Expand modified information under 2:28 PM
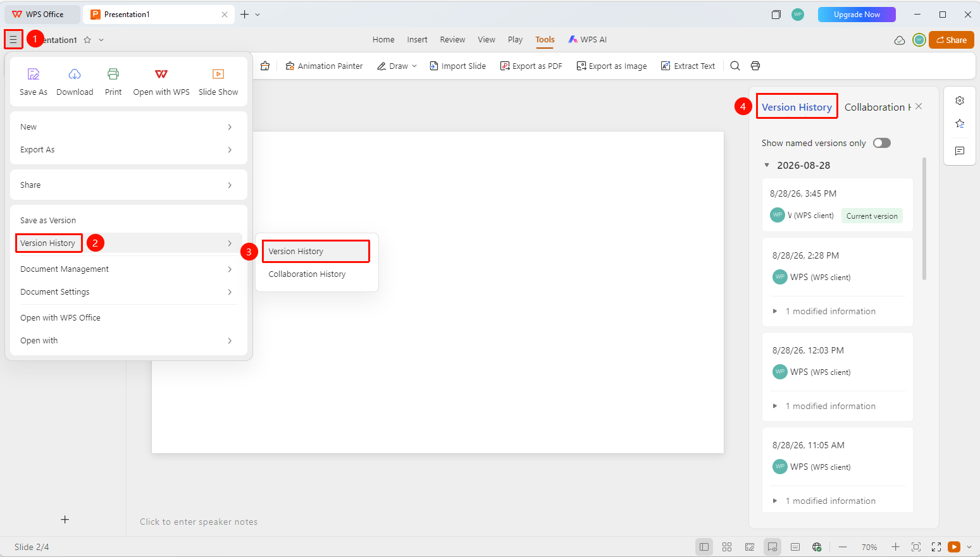Image resolution: width=980 pixels, height=557 pixels. (775, 311)
